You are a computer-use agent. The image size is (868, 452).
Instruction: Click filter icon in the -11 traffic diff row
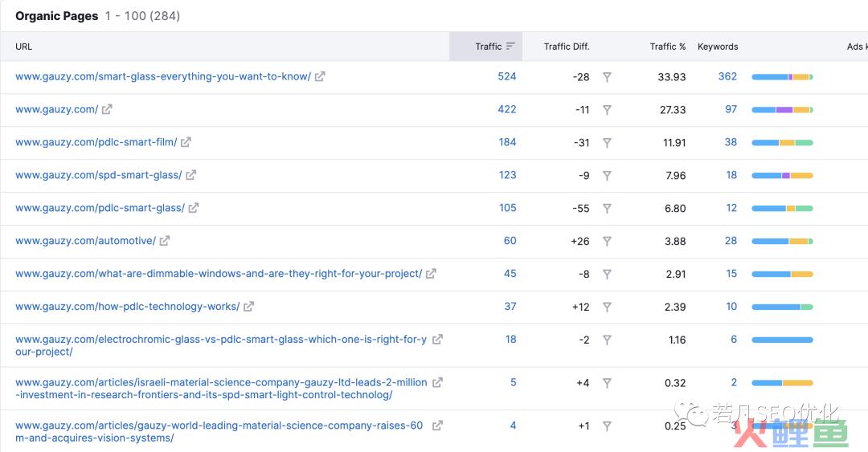click(608, 109)
